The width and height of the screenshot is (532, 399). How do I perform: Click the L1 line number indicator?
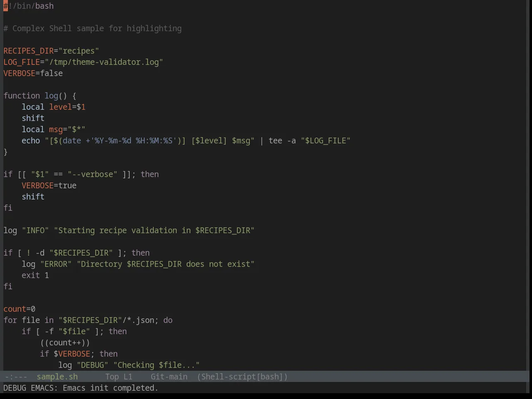pyautogui.click(x=128, y=377)
